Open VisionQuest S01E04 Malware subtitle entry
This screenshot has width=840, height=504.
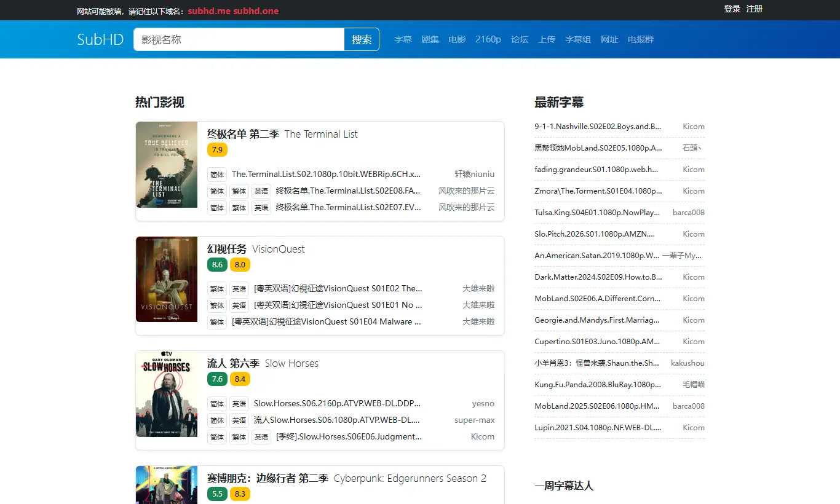point(327,321)
